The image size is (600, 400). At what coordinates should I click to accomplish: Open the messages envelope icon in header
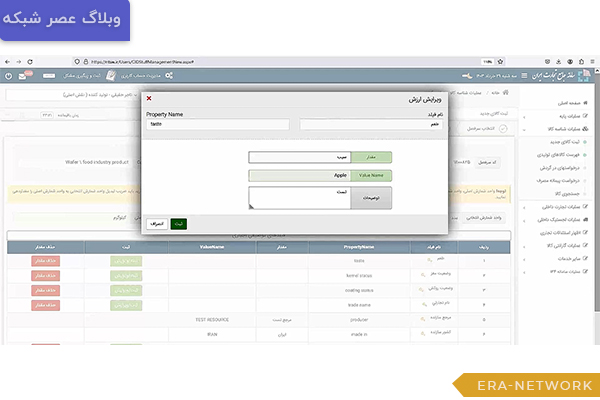[25, 76]
